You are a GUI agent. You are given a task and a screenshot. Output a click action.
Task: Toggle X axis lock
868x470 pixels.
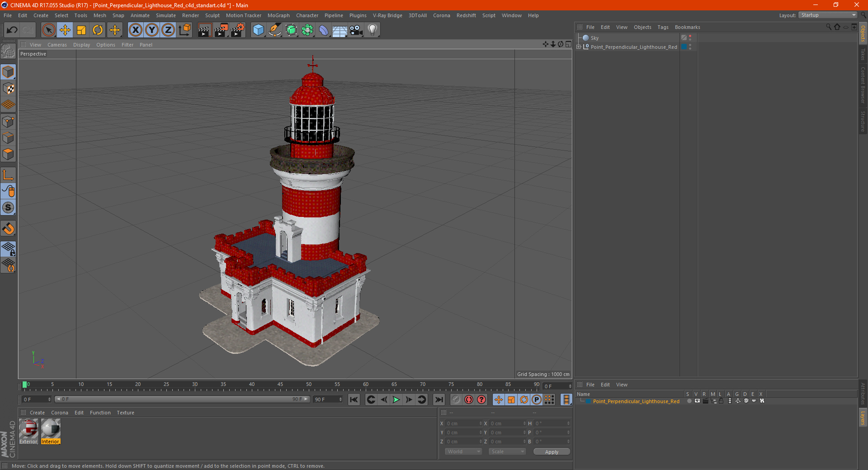click(x=135, y=30)
